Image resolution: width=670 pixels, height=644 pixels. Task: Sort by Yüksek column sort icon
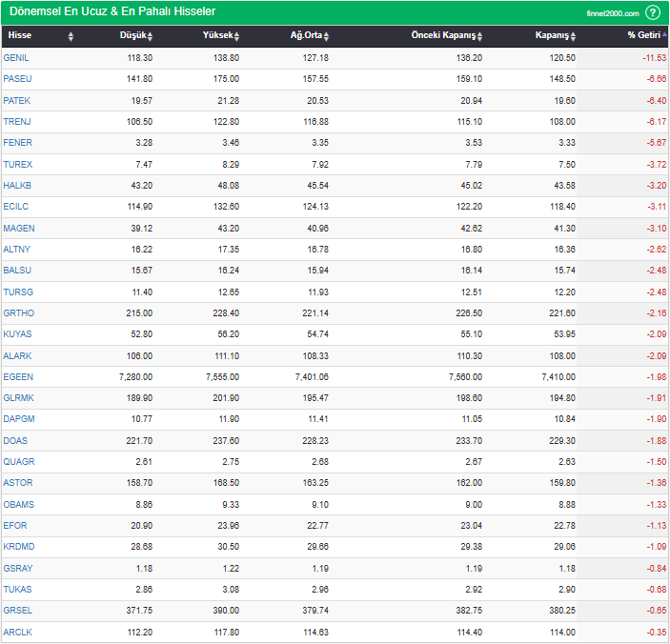pyautogui.click(x=236, y=36)
